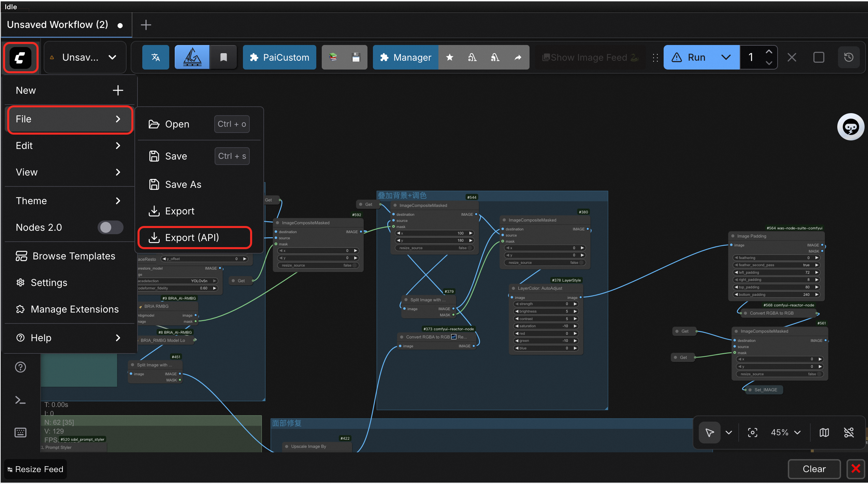Image resolution: width=868 pixels, height=484 pixels.
Task: Click the Clear button
Action: 814,469
